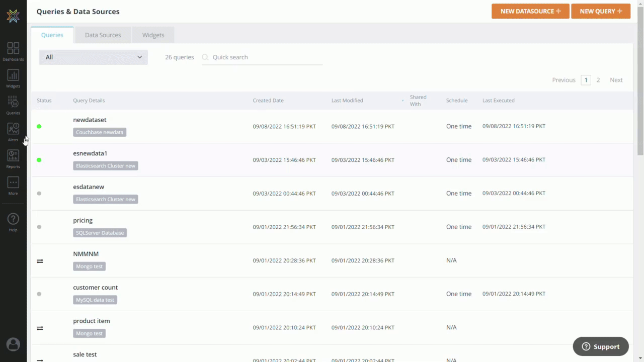The width and height of the screenshot is (644, 362).
Task: Toggle the green status indicator for newdataset
Action: coord(39,126)
